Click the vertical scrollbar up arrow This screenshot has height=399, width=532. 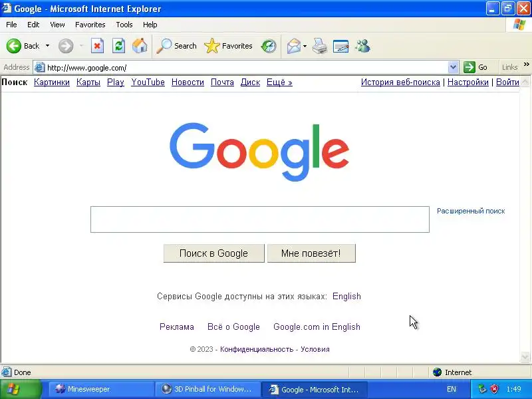pyautogui.click(x=525, y=82)
